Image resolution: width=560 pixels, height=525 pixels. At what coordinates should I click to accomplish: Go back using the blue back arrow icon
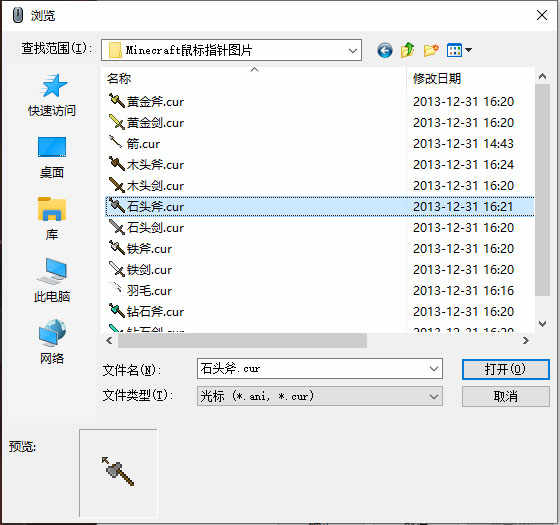click(x=385, y=50)
